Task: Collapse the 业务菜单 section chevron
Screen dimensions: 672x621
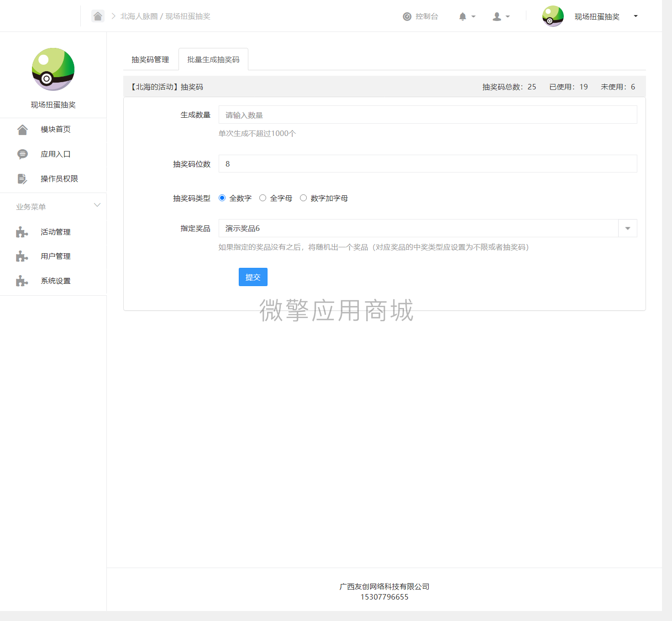Action: coord(97,205)
